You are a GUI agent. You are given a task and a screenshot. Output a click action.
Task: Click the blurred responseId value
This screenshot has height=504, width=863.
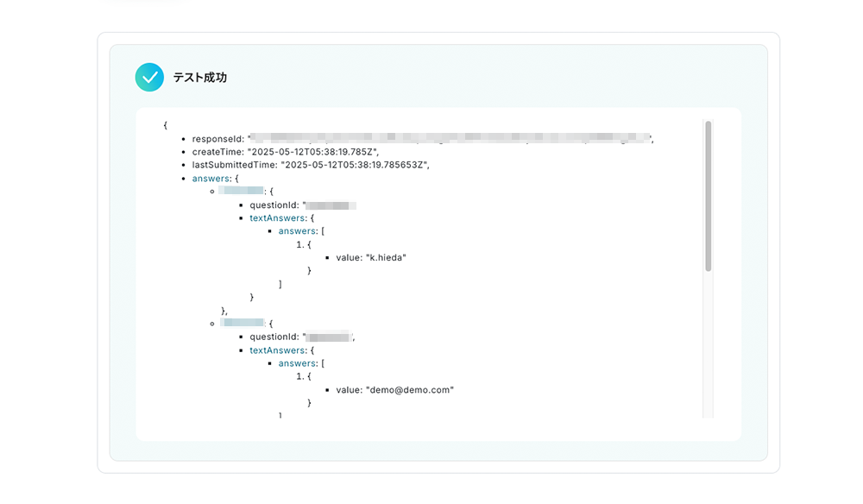(450, 137)
